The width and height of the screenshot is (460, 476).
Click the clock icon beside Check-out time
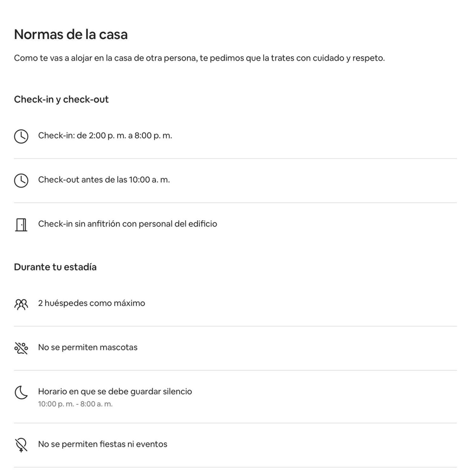[x=21, y=180]
